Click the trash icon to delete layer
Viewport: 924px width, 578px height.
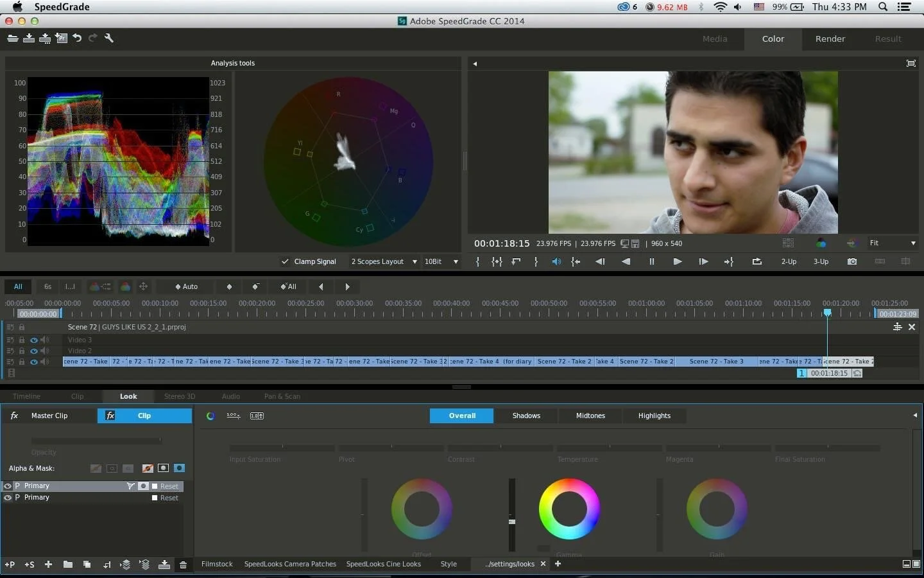click(x=183, y=565)
